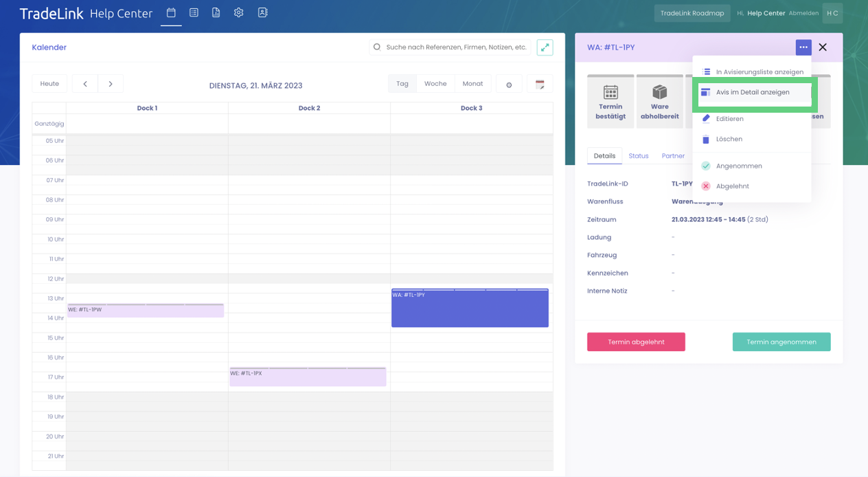
Task: Go to next day with right chevron
Action: pyautogui.click(x=111, y=84)
